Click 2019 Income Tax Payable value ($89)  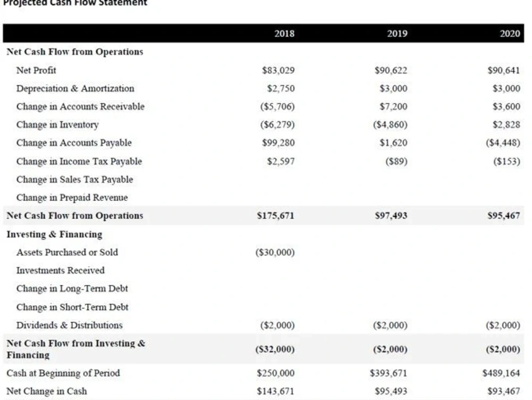pyautogui.click(x=396, y=161)
